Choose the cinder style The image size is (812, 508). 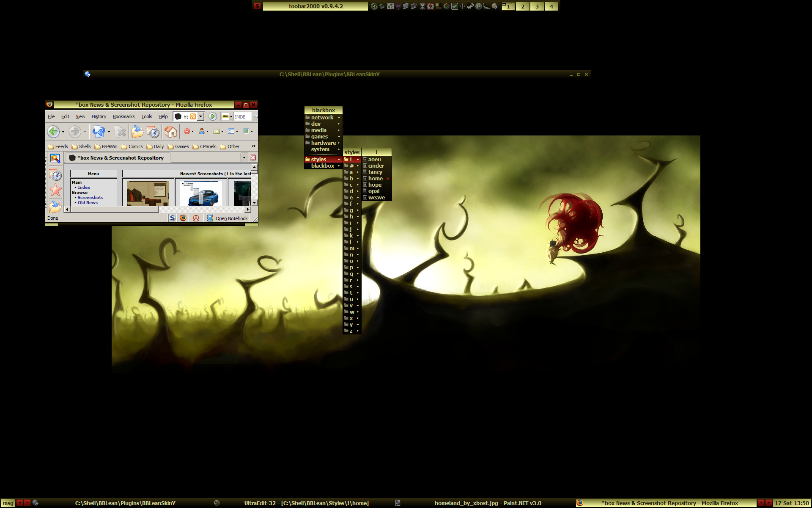[x=376, y=166]
